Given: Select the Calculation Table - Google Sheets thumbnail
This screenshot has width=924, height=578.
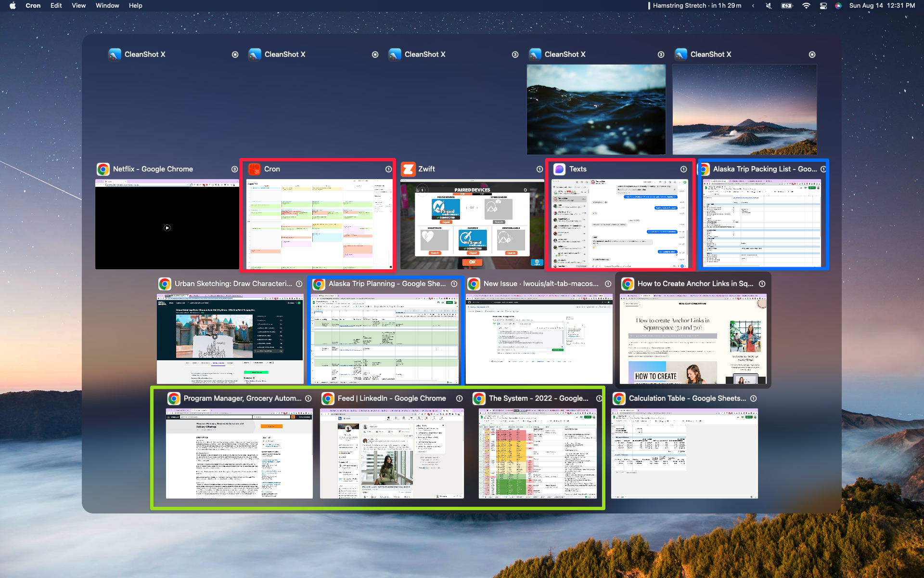Looking at the screenshot, I should [x=684, y=453].
